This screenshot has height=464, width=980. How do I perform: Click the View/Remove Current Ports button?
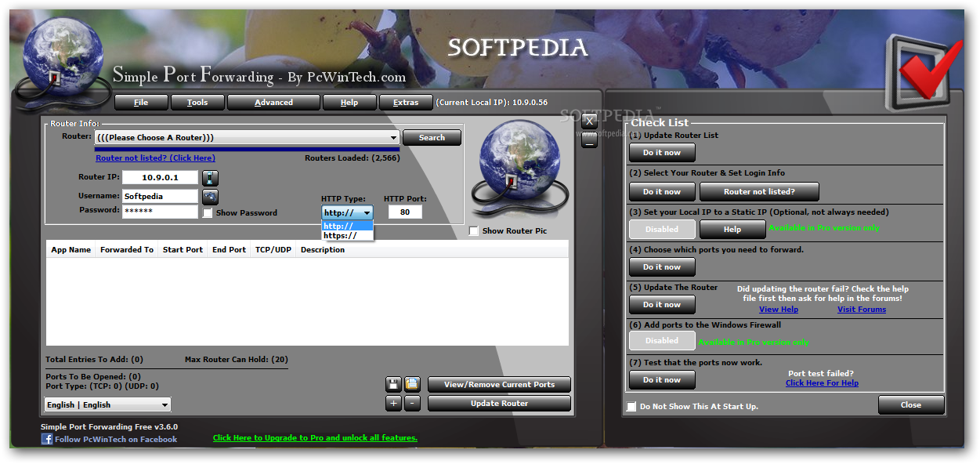[x=499, y=385]
